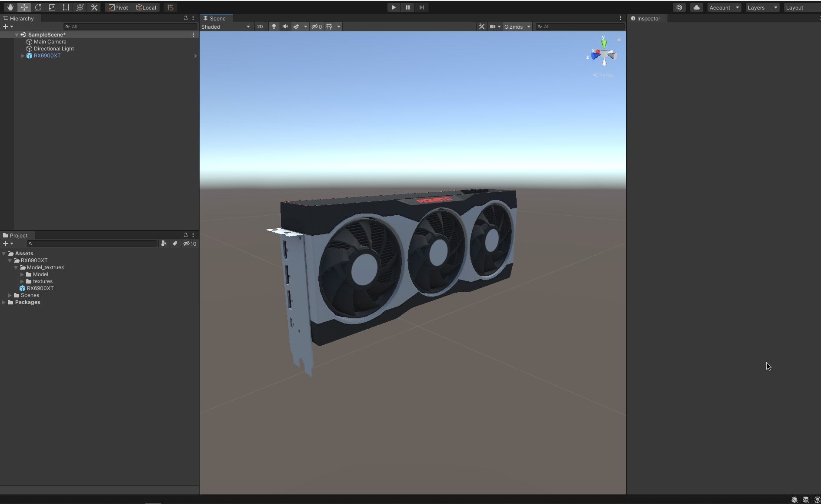The width and height of the screenshot is (821, 504).
Task: Open Hierarchy panel options menu
Action: point(193,18)
